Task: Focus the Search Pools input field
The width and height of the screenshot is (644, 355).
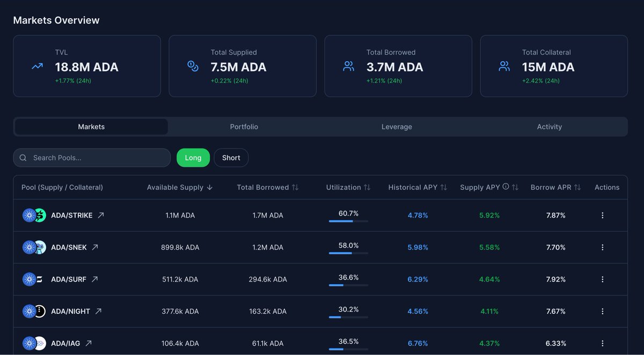Action: coord(92,158)
